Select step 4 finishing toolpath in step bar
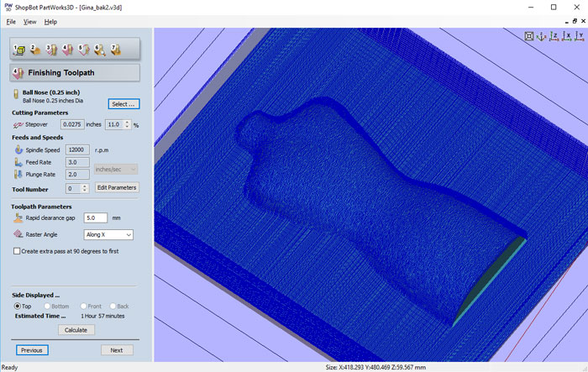 pos(67,50)
